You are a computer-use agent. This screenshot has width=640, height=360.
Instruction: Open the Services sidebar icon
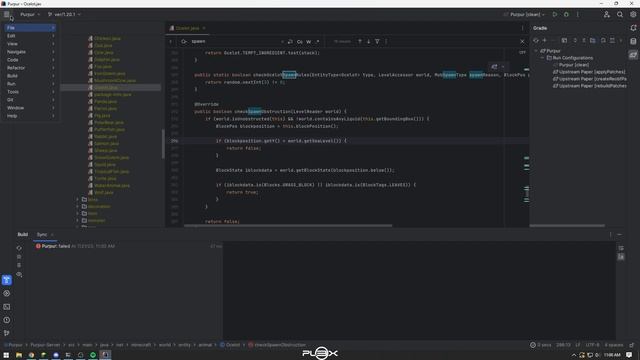tap(7, 293)
